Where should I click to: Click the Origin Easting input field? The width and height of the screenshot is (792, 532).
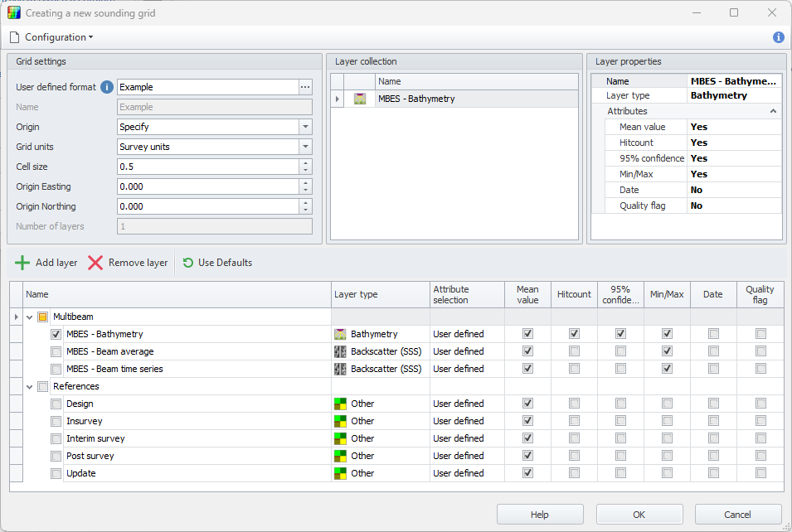tap(207, 186)
